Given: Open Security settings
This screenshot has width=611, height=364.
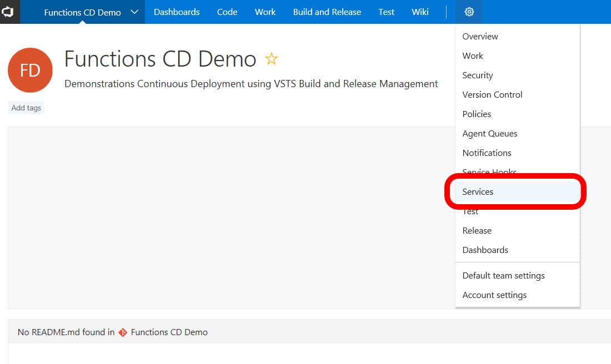Looking at the screenshot, I should [518, 75].
